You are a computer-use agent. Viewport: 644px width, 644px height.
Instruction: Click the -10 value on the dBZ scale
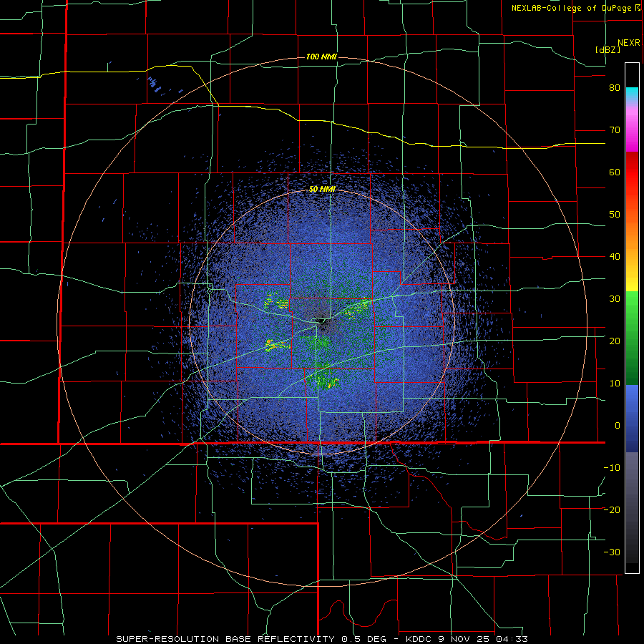pos(612,467)
